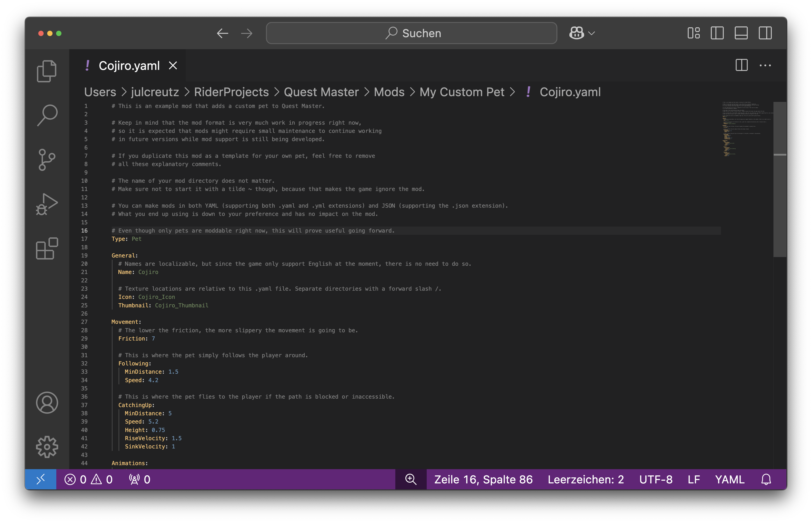The image size is (812, 523).
Task: Click the YAML language mode selector
Action: 729,480
